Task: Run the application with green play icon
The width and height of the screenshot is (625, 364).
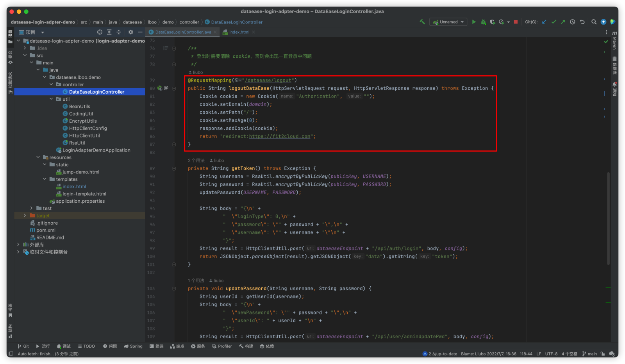Action: pyautogui.click(x=474, y=22)
